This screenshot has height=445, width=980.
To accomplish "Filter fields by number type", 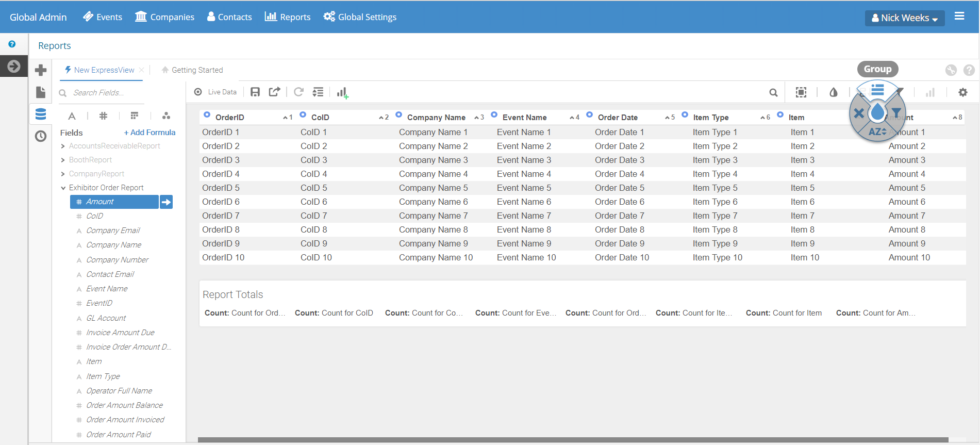I will click(103, 116).
